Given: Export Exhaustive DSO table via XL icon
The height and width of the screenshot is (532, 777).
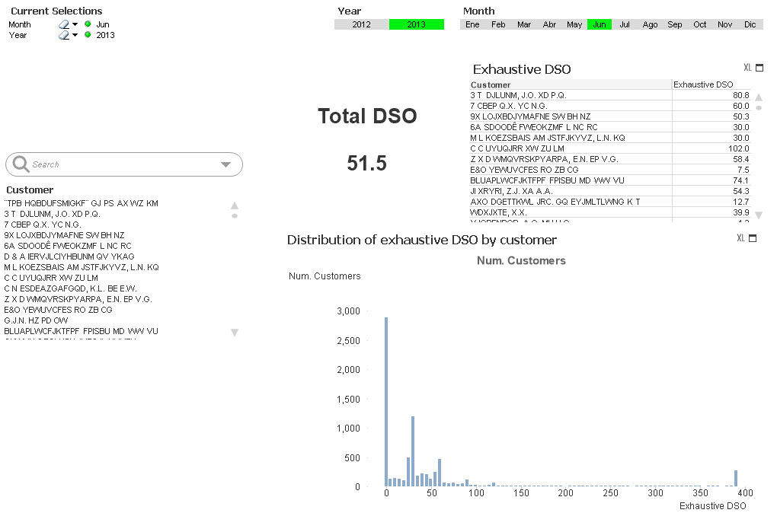Looking at the screenshot, I should pyautogui.click(x=747, y=68).
